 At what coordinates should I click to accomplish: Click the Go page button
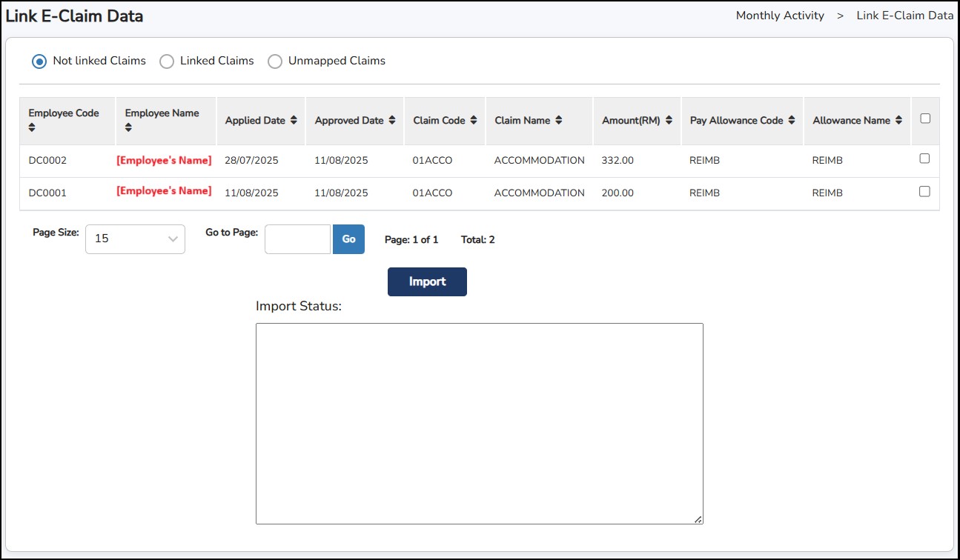click(x=348, y=239)
